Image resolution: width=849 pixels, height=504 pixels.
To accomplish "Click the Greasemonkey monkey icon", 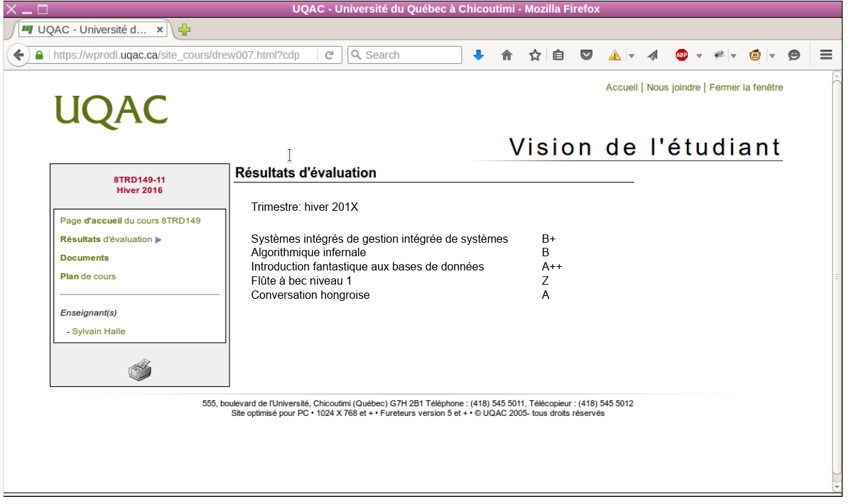I will (755, 55).
